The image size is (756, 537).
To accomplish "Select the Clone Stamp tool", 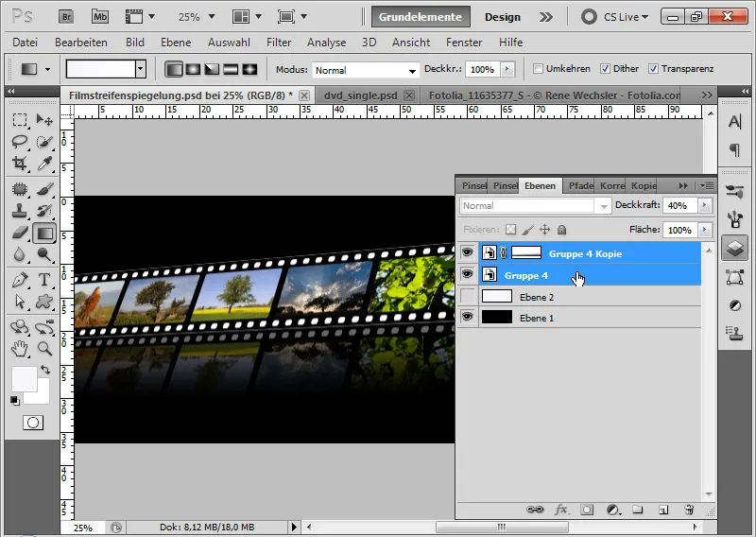I will [20, 211].
